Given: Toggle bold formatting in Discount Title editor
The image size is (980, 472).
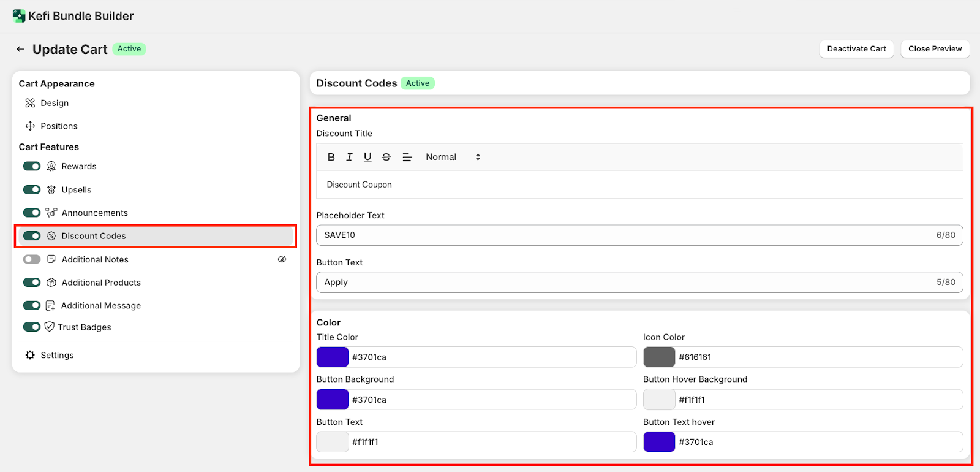Looking at the screenshot, I should 331,157.
